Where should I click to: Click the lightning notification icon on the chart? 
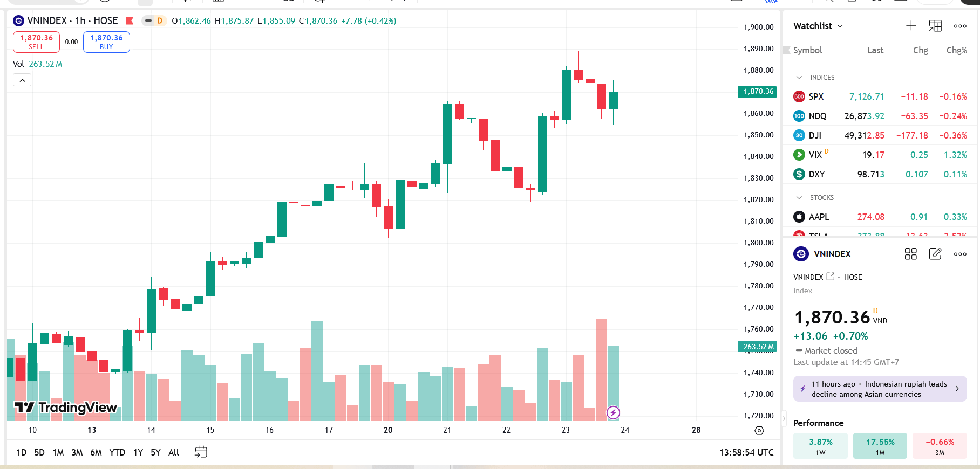pyautogui.click(x=614, y=412)
